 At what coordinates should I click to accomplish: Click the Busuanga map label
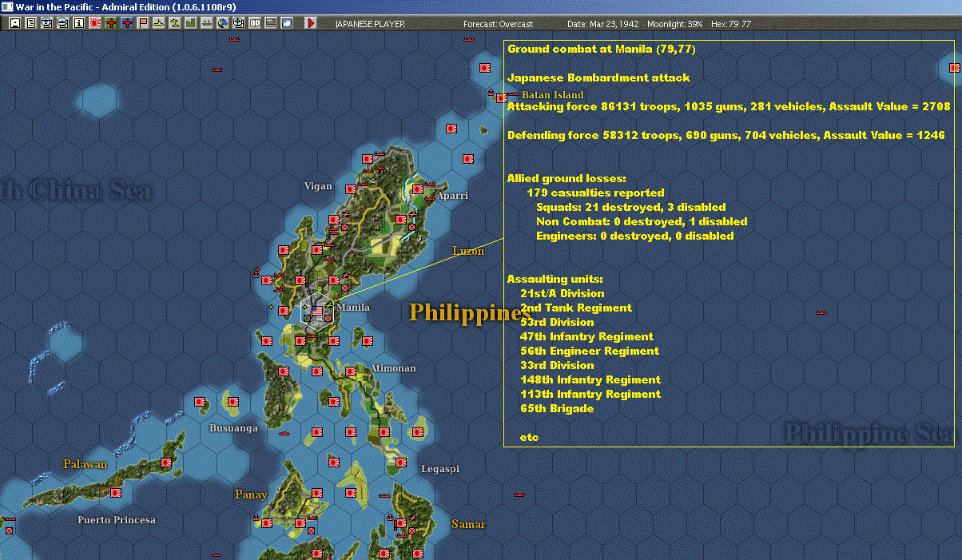tap(233, 428)
